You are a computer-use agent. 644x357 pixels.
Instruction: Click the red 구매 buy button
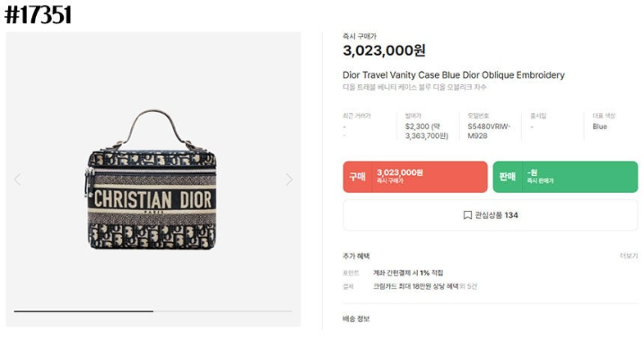[x=415, y=177]
